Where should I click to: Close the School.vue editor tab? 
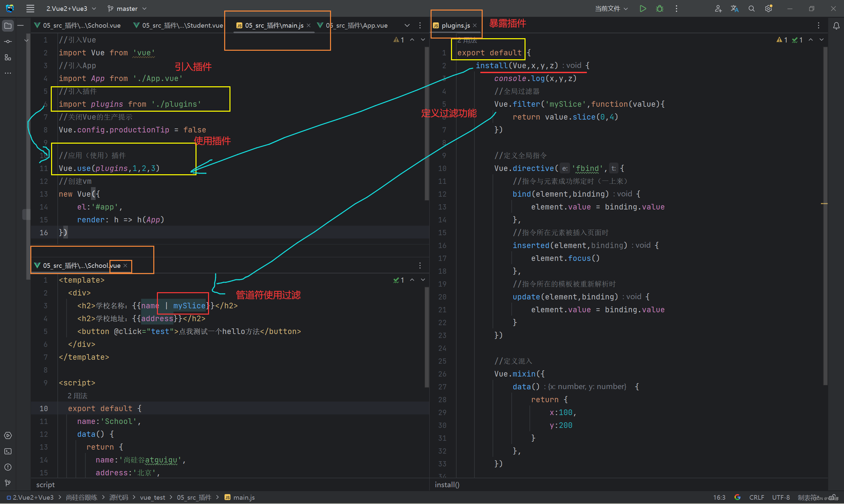point(125,266)
